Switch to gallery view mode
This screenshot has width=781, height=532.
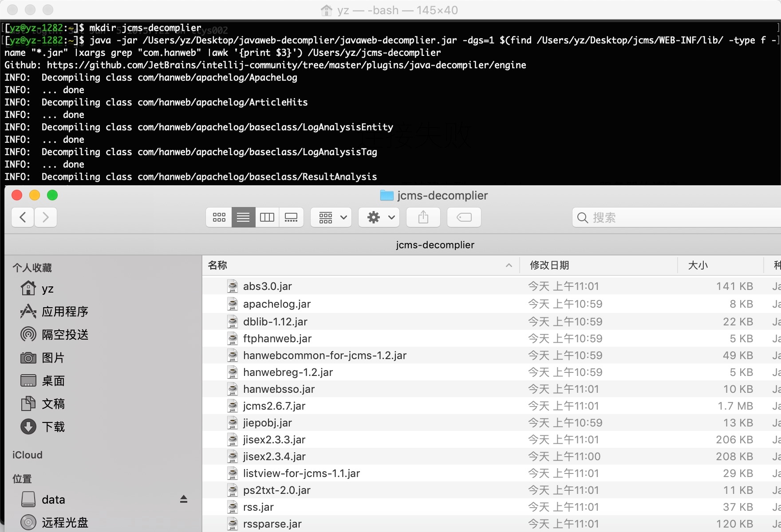tap(291, 217)
